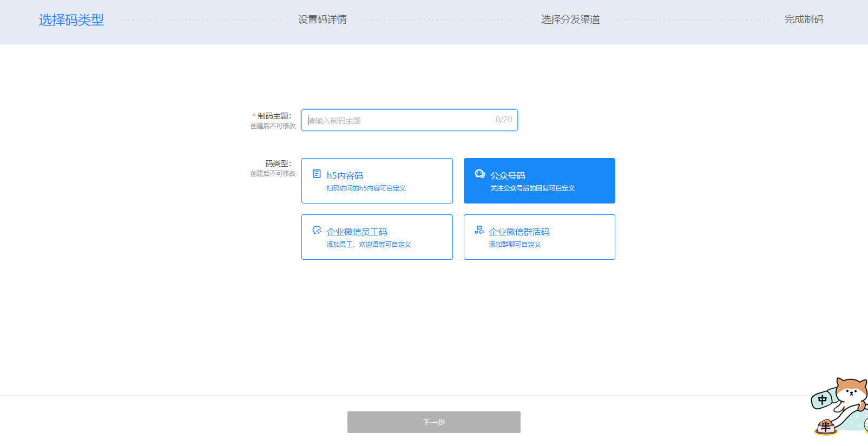868x446 pixels.
Task: Click the 制码主题 field label
Action: (274, 116)
